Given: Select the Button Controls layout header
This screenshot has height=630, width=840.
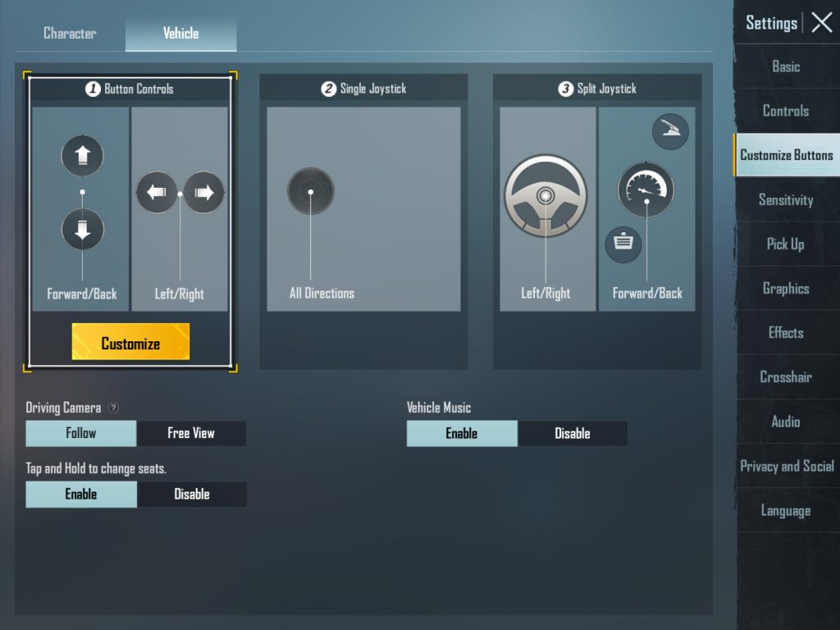Looking at the screenshot, I should coord(130,89).
